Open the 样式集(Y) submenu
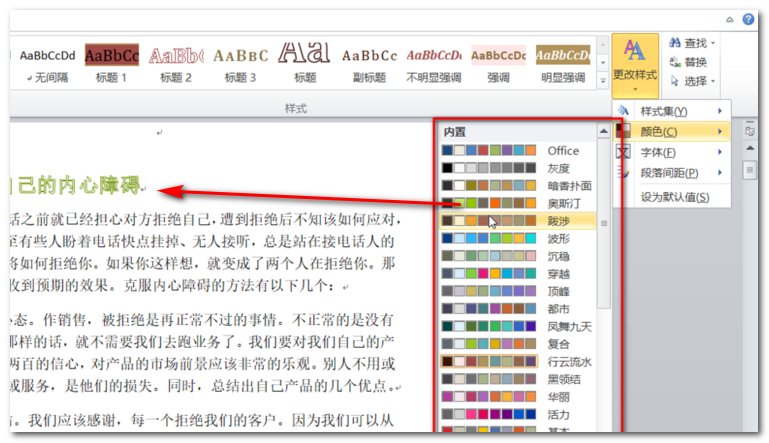The height and width of the screenshot is (443, 769). [x=671, y=111]
